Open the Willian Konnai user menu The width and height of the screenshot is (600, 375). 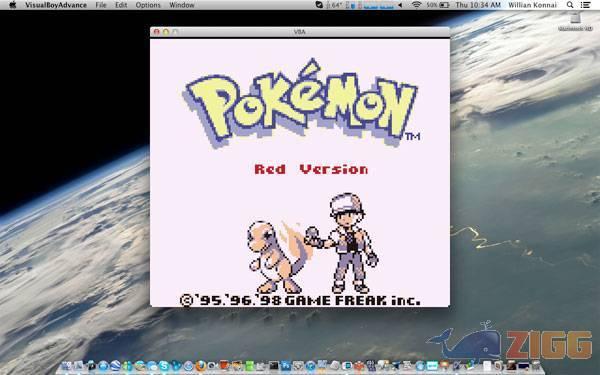click(532, 5)
